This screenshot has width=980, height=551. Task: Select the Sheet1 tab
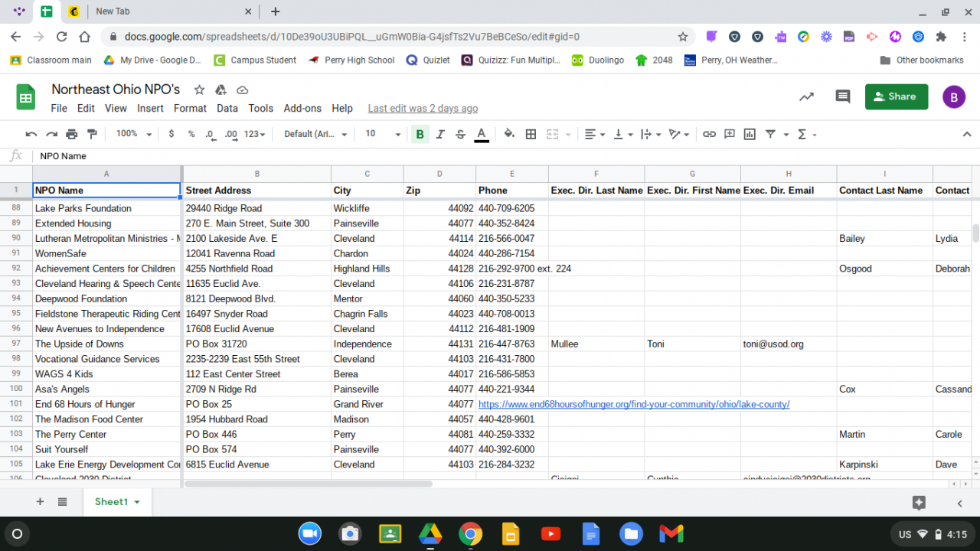pos(116,502)
